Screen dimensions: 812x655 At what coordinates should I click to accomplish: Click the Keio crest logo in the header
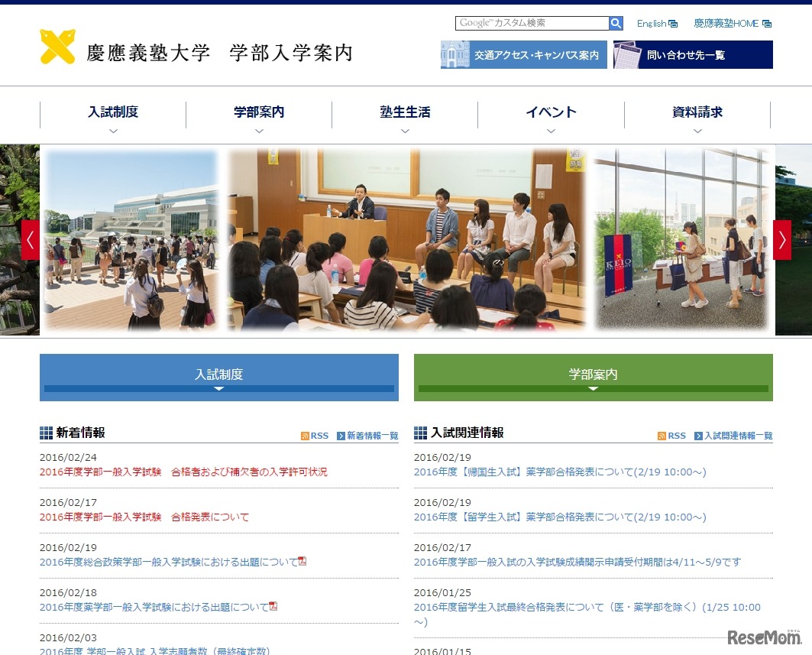click(57, 47)
